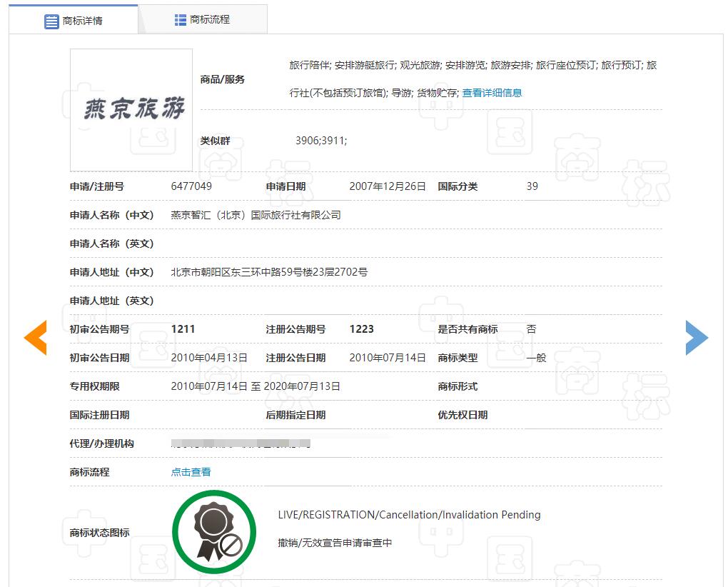The height and width of the screenshot is (587, 728).
Task: Click the 是否共有商标 label
Action: click(x=468, y=329)
